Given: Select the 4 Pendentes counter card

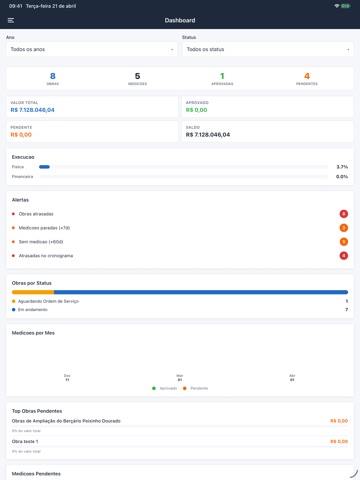Looking at the screenshot, I should pos(307,79).
